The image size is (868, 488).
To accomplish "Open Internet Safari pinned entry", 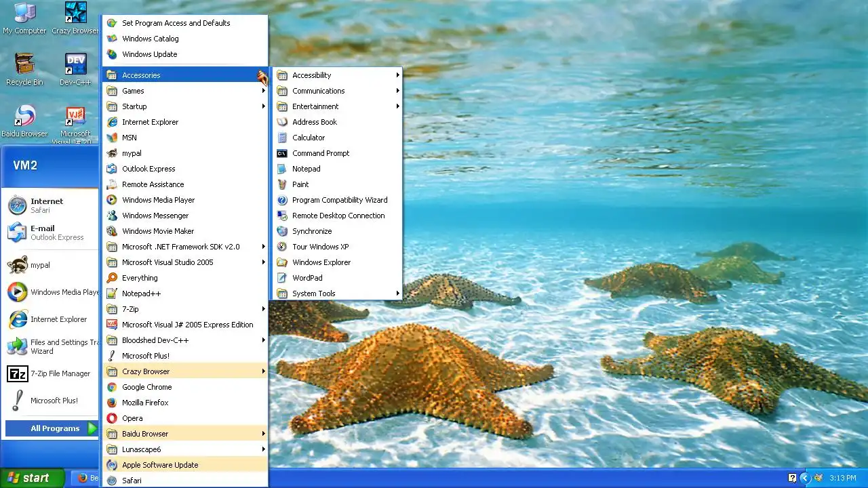I will 52,205.
